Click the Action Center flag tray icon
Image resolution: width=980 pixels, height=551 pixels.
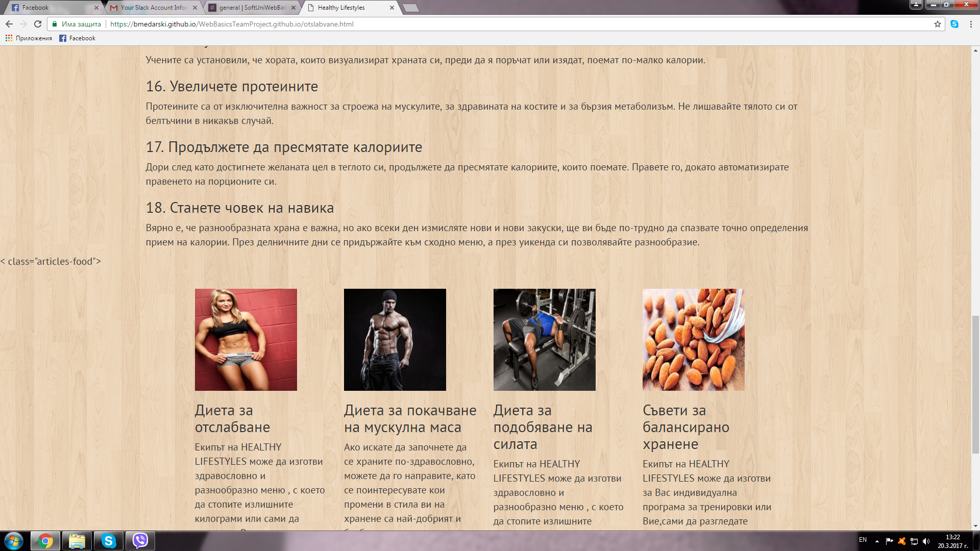889,541
